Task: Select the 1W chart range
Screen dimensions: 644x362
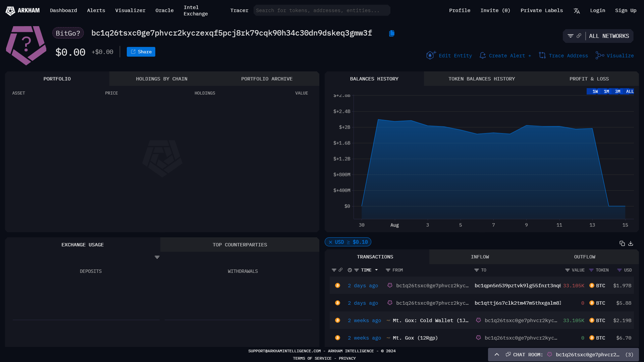Action: [595, 92]
